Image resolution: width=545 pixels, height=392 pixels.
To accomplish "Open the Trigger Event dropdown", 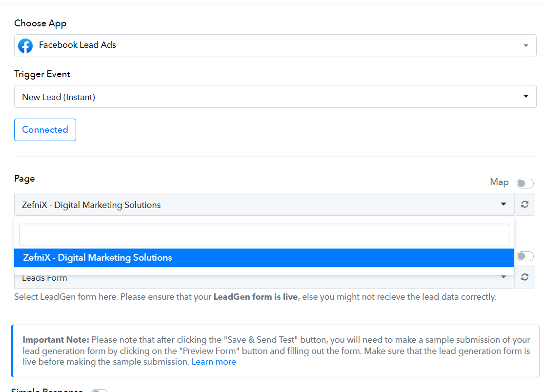I will pos(275,96).
